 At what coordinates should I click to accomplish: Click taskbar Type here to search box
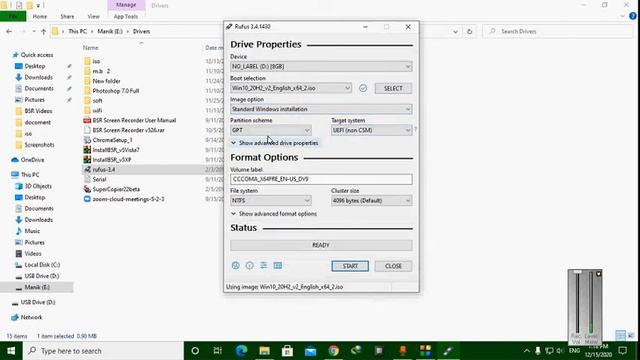[103, 351]
